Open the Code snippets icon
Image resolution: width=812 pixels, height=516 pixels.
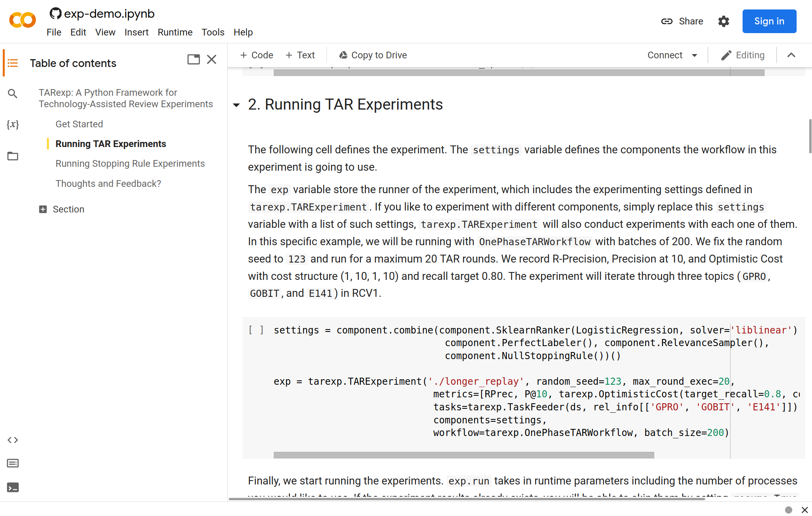click(13, 440)
